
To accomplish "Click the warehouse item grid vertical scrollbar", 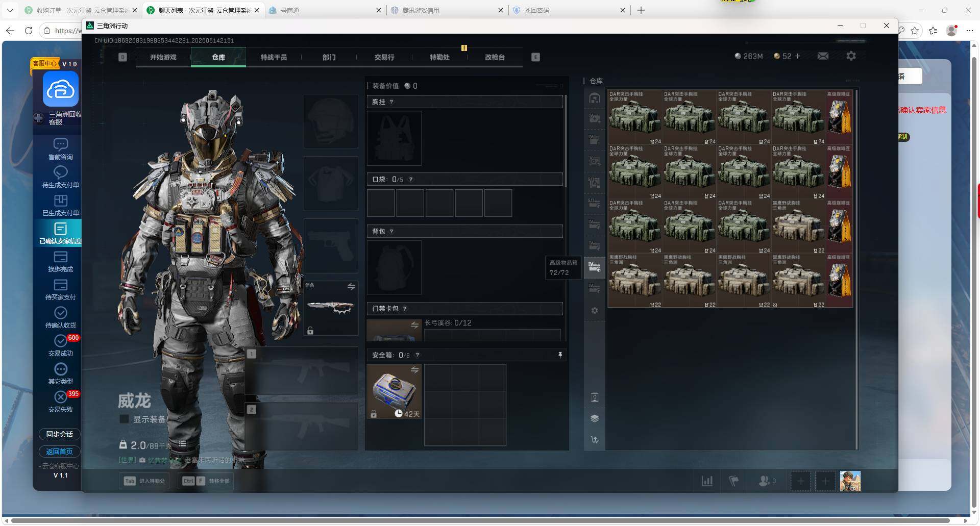I will tap(856, 269).
